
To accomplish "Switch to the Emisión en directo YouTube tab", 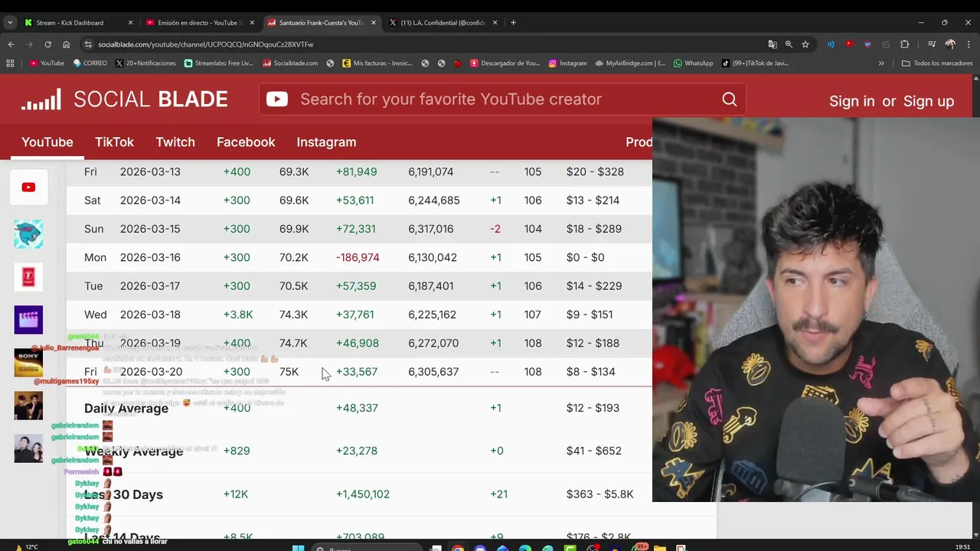I will (199, 23).
